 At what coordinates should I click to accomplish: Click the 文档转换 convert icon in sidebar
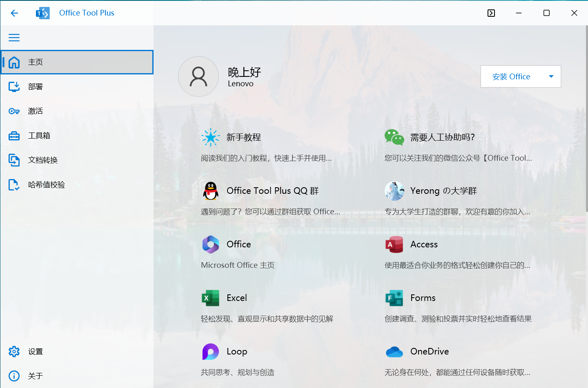pyautogui.click(x=14, y=160)
